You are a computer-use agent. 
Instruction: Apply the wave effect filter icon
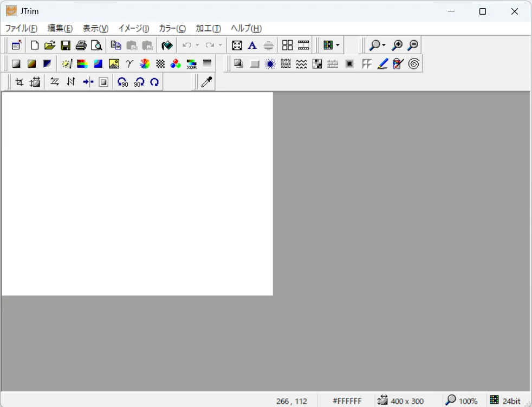click(301, 64)
